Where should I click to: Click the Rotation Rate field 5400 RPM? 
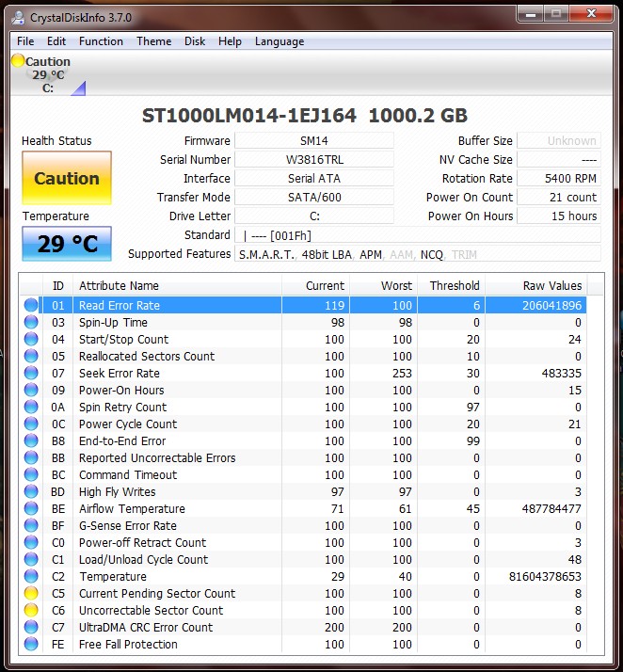coord(559,178)
